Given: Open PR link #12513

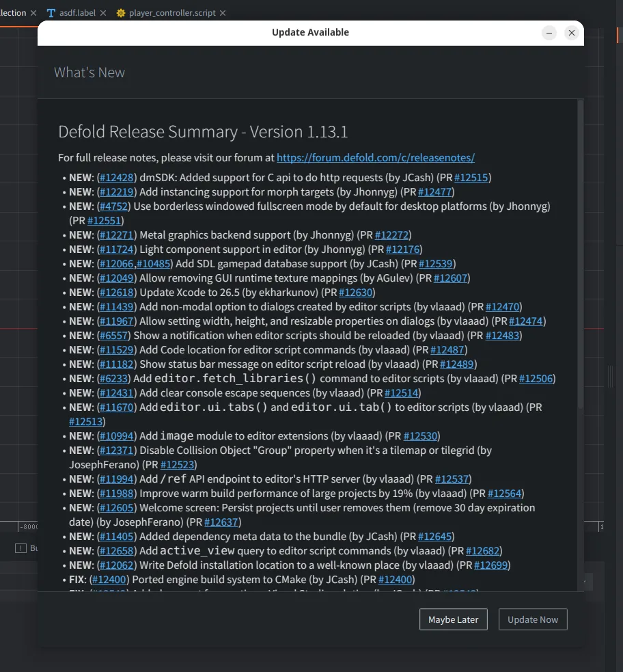Looking at the screenshot, I should [85, 422].
